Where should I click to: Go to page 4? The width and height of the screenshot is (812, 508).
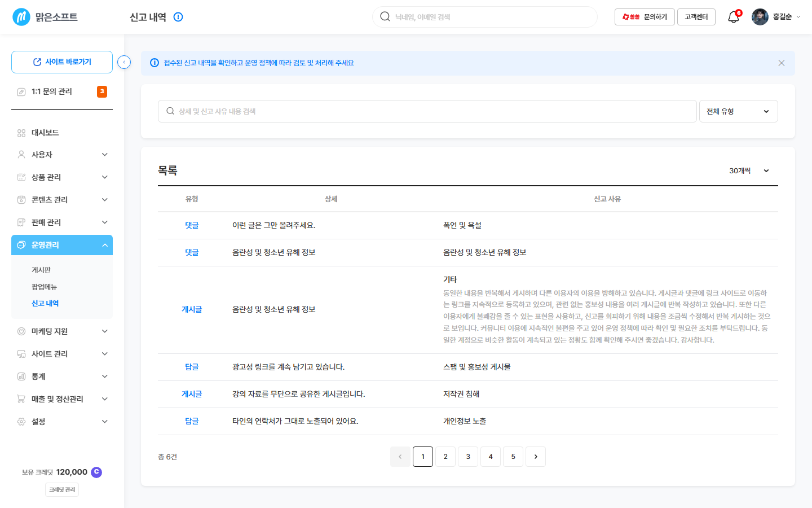point(491,457)
